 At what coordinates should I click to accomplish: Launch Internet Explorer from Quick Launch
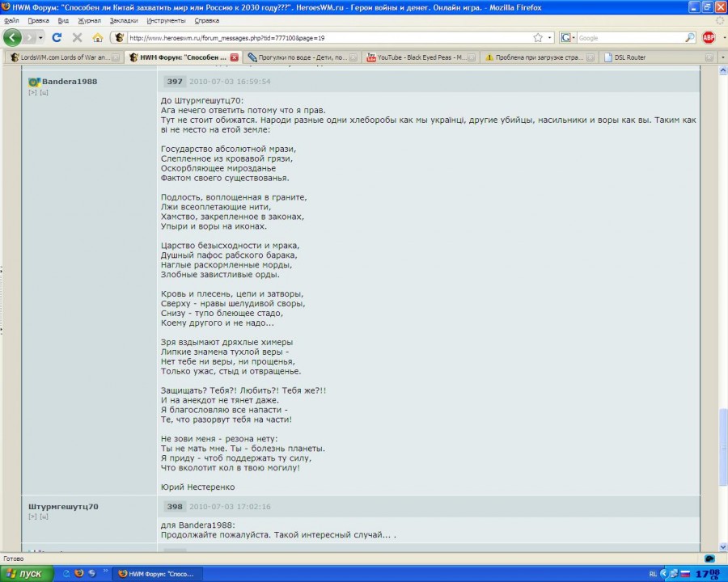pyautogui.click(x=66, y=574)
